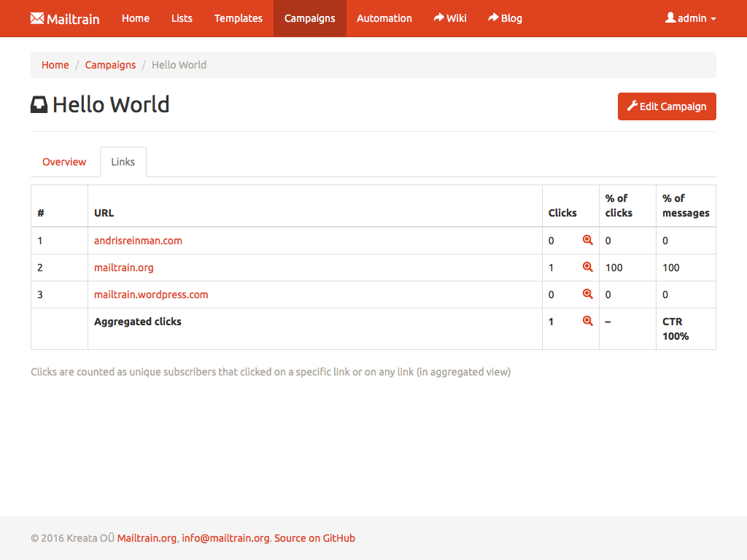Open the Wiki external link

point(450,18)
